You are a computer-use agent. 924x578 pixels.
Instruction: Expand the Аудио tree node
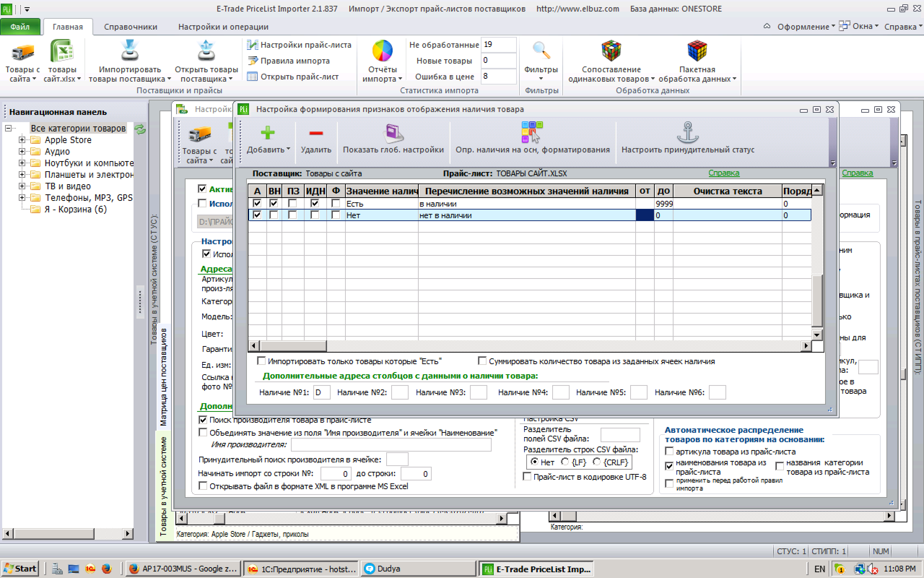[x=22, y=151]
